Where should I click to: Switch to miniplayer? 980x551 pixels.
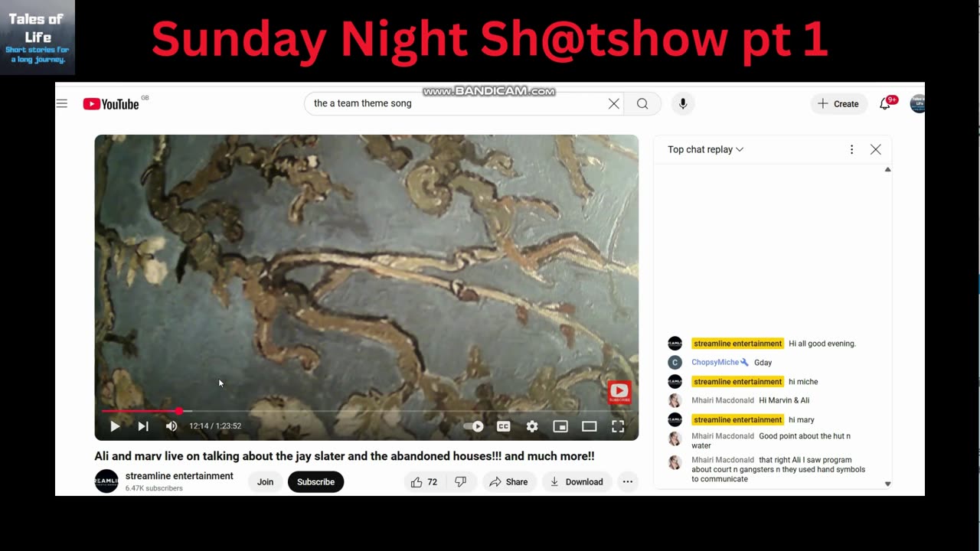coord(560,426)
